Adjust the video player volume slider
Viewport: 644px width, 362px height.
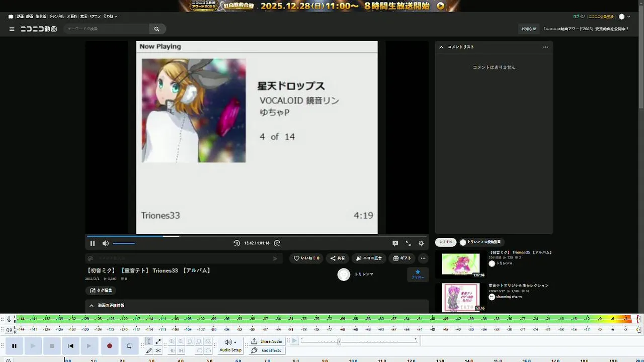(124, 243)
